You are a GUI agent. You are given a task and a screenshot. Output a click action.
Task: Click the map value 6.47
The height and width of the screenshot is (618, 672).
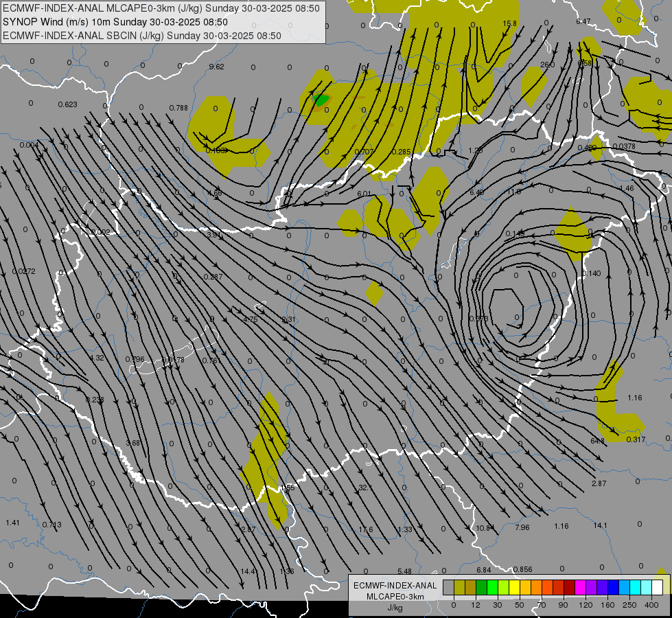coord(583,21)
